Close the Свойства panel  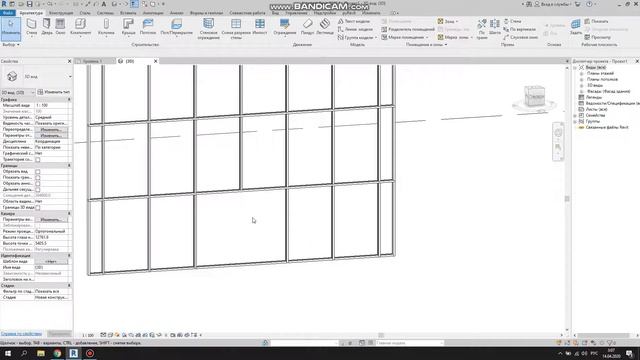[x=69, y=61]
